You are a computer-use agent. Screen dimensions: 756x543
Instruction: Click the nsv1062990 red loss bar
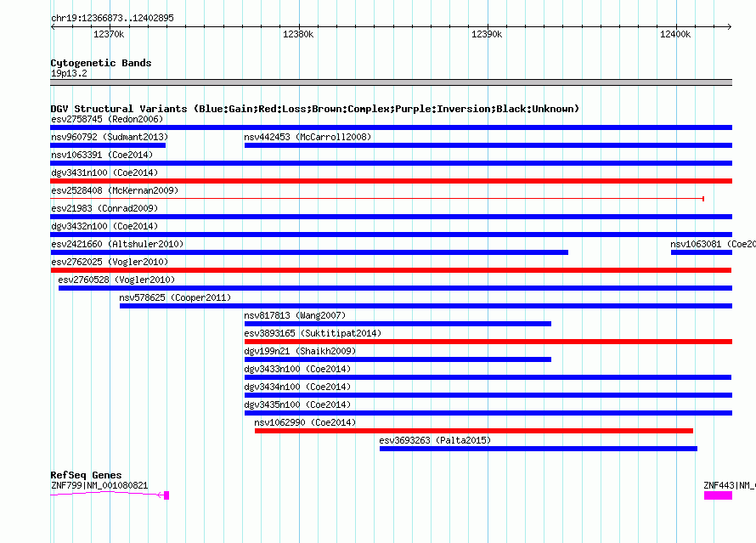tap(474, 431)
